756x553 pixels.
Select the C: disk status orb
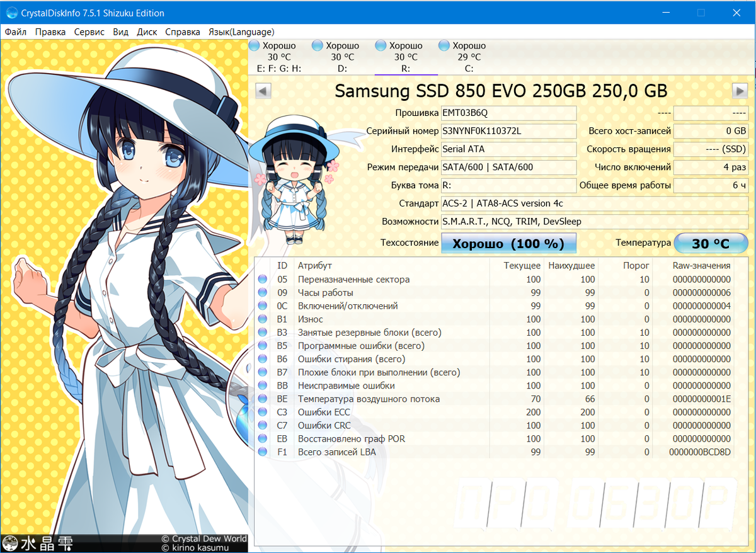[x=444, y=45]
